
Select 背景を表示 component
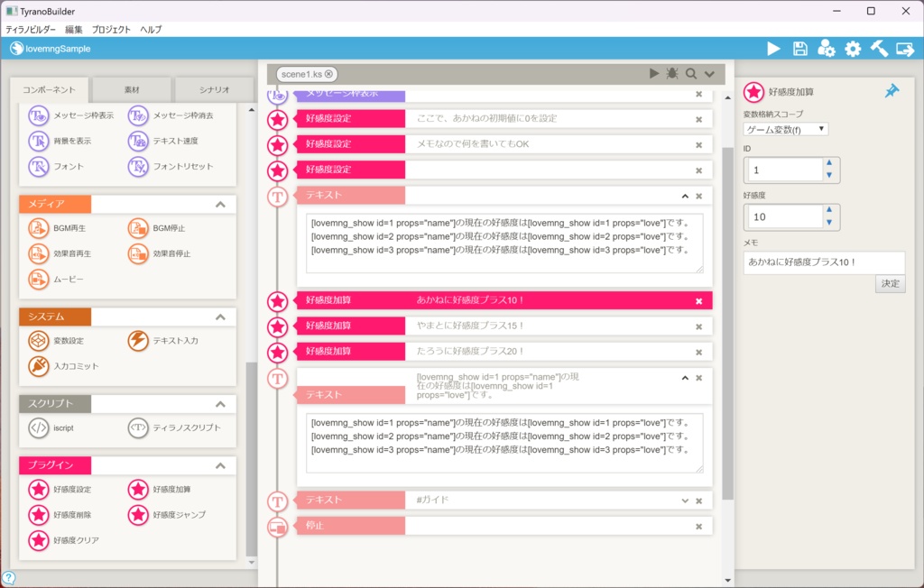tap(60, 141)
